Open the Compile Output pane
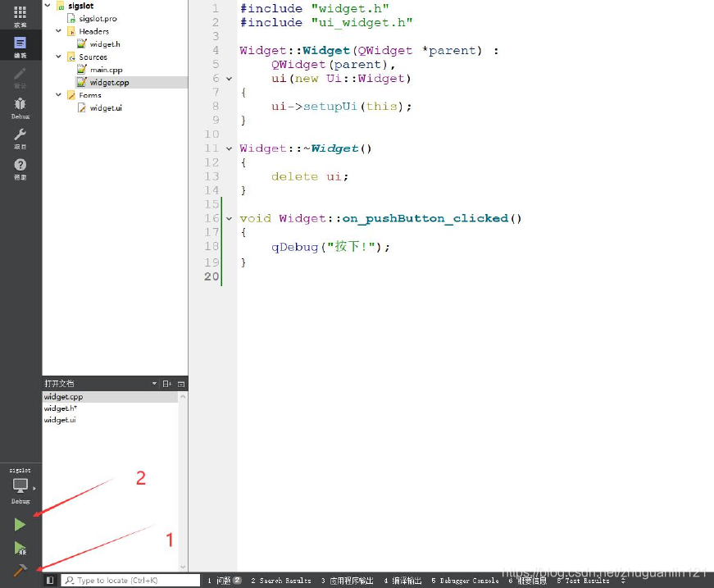 [x=402, y=581]
